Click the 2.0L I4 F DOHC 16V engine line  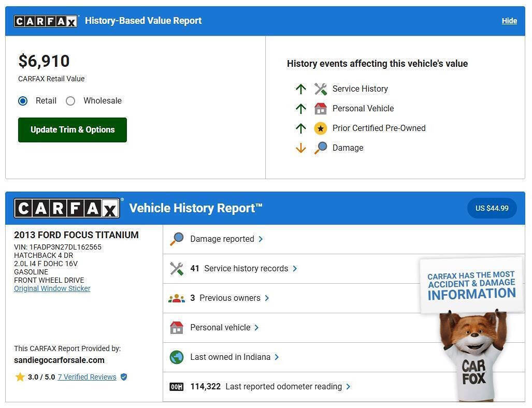tap(46, 264)
